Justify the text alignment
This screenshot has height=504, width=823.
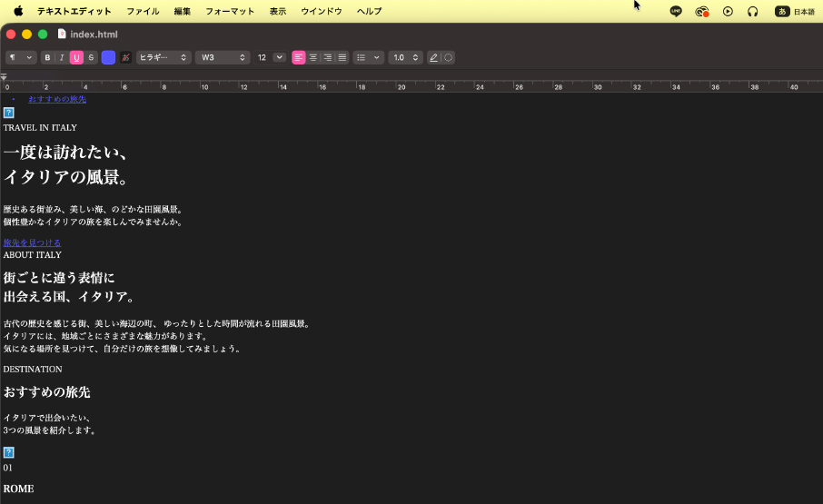pyautogui.click(x=342, y=58)
